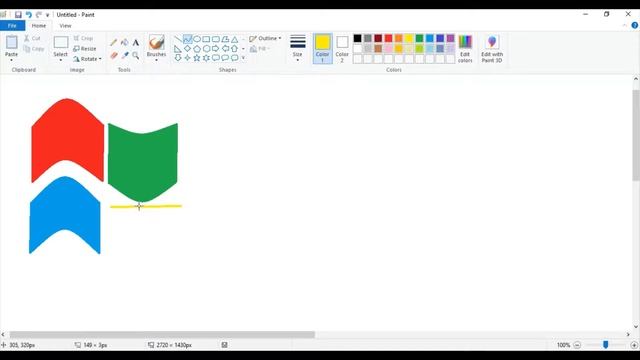Image resolution: width=640 pixels, height=360 pixels.
Task: Click the horizontal scrollbar thumb
Action: pos(162,335)
